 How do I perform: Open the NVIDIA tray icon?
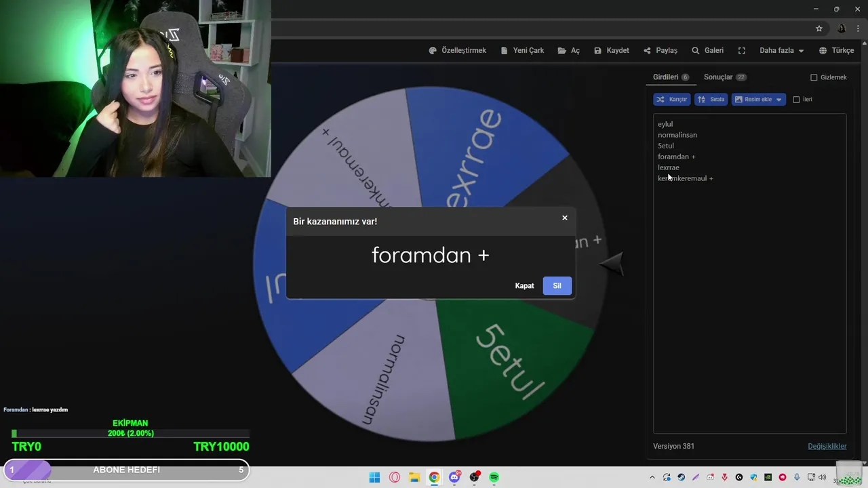pos(768,477)
